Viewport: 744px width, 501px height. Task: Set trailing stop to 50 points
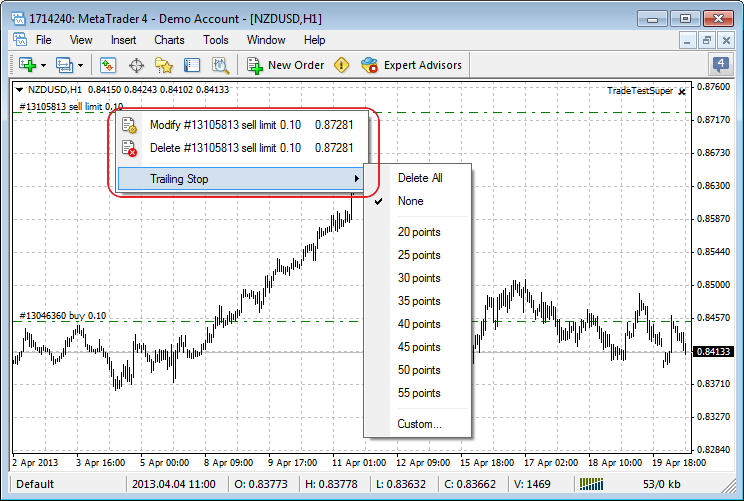pyautogui.click(x=419, y=370)
